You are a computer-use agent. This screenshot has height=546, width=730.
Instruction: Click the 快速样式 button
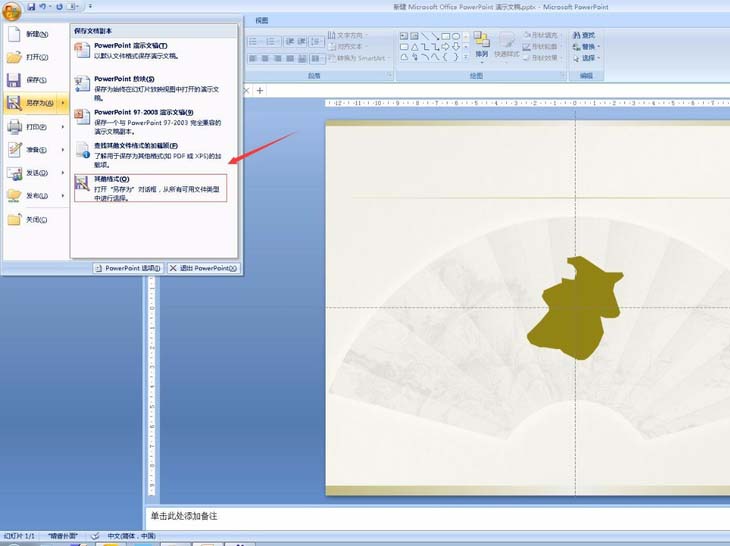click(507, 46)
